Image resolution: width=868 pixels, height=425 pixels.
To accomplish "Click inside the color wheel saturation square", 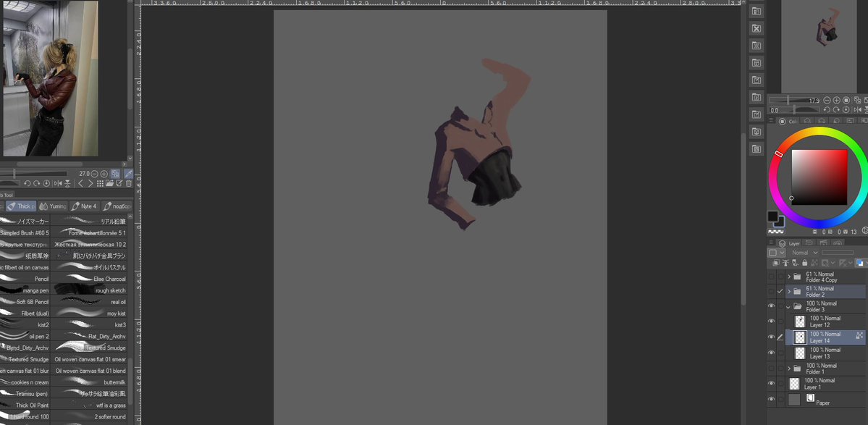I will click(x=819, y=177).
